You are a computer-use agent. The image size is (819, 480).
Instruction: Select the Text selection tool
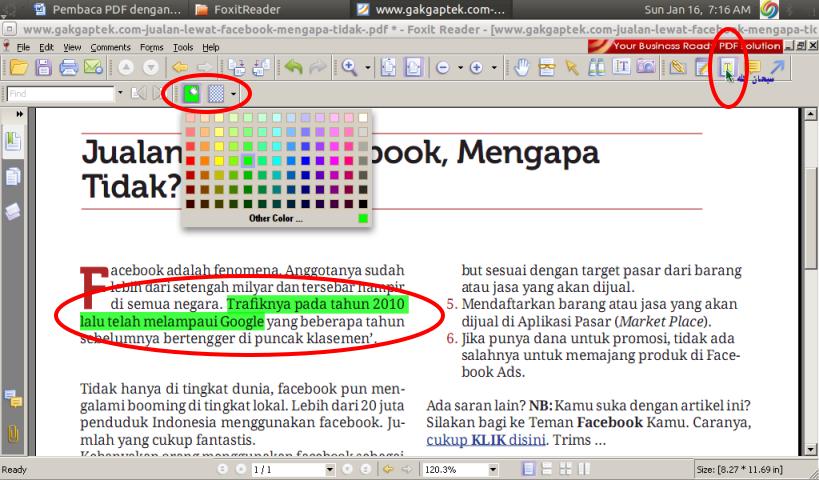621,67
